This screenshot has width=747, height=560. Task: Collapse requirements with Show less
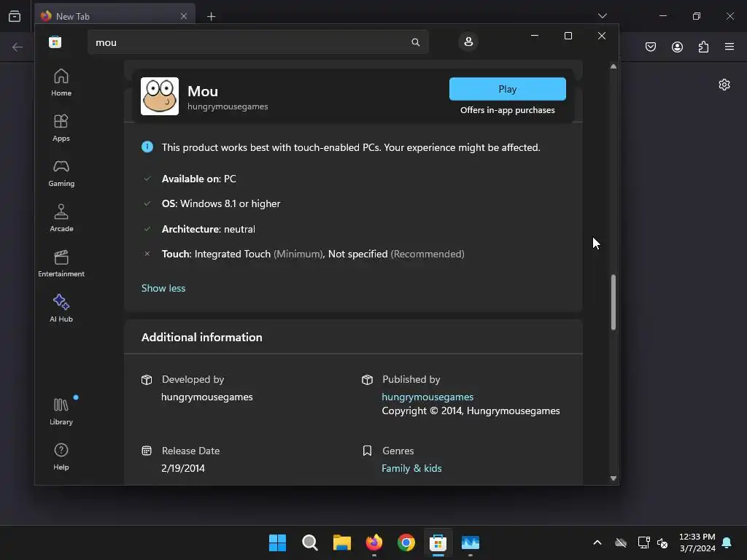click(x=163, y=288)
